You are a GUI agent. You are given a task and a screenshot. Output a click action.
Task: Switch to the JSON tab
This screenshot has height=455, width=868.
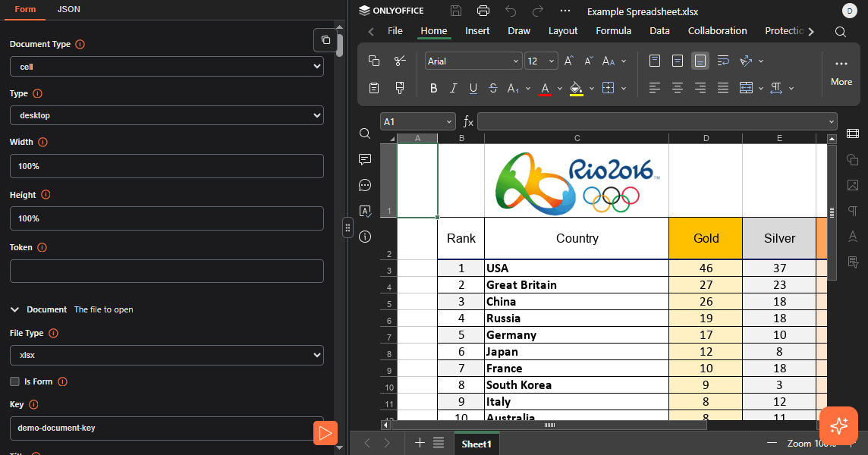click(x=69, y=9)
